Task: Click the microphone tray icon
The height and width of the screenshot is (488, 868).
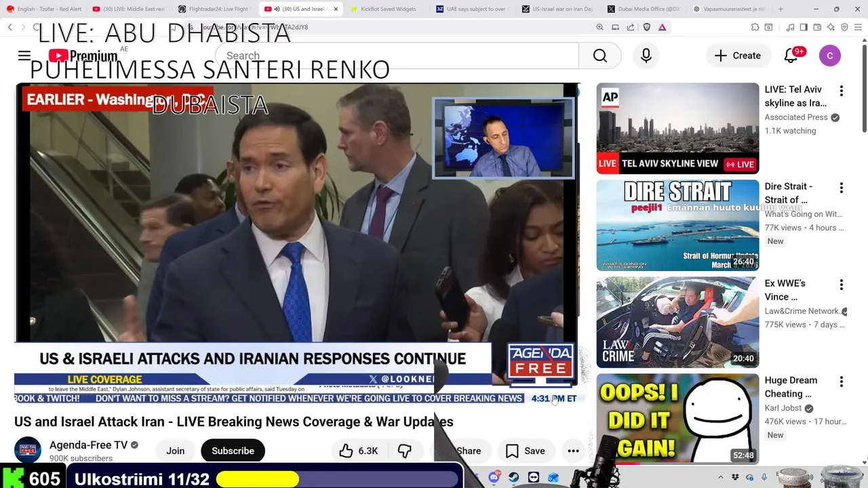Action: pyautogui.click(x=764, y=478)
